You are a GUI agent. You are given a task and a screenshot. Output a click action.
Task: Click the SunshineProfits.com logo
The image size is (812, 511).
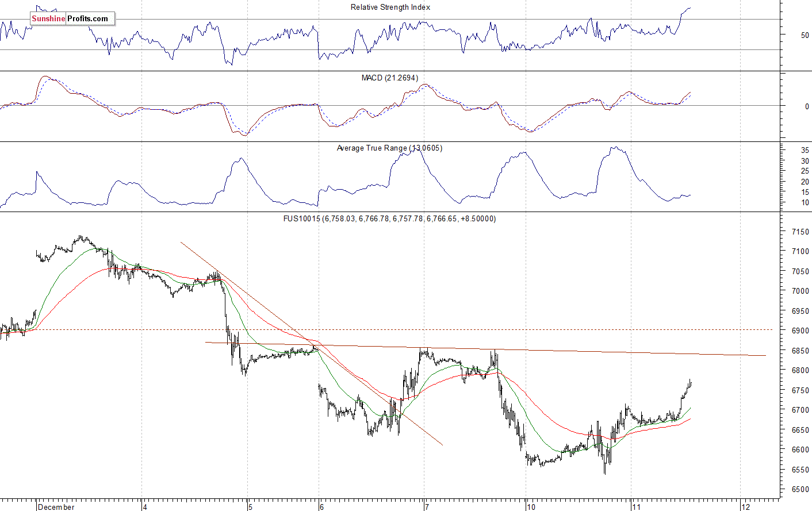click(x=72, y=19)
